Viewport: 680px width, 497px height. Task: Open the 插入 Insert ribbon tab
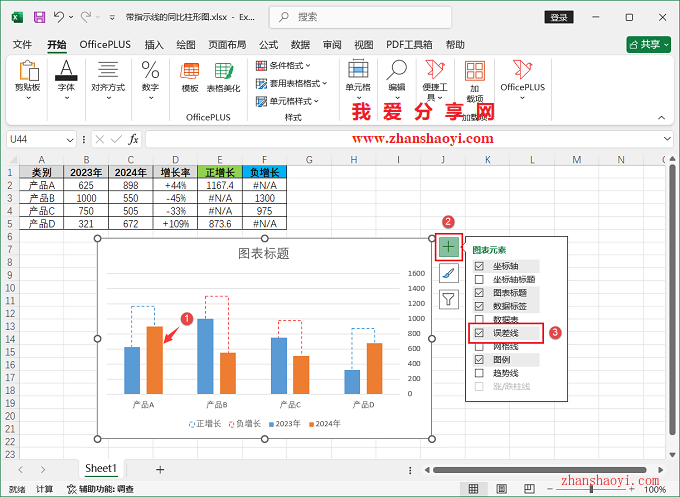[x=154, y=45]
